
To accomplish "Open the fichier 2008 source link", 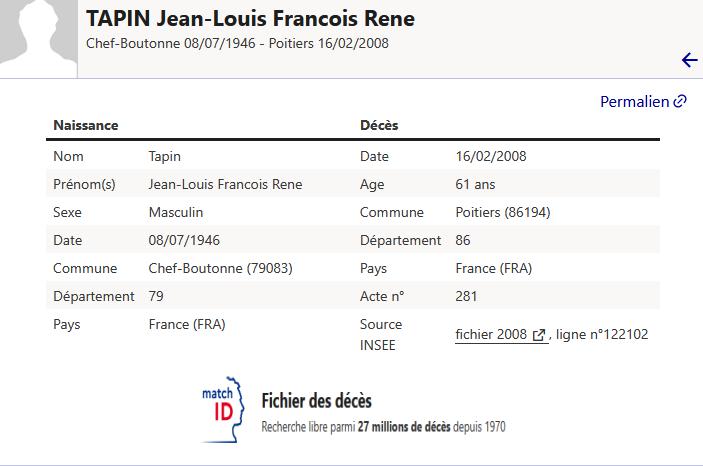I will click(x=492, y=334).
